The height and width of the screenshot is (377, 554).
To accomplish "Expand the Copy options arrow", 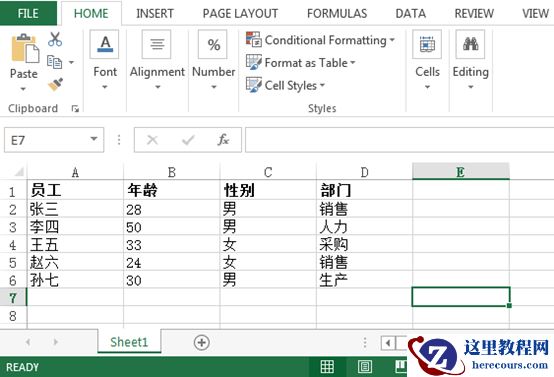I will (x=71, y=62).
